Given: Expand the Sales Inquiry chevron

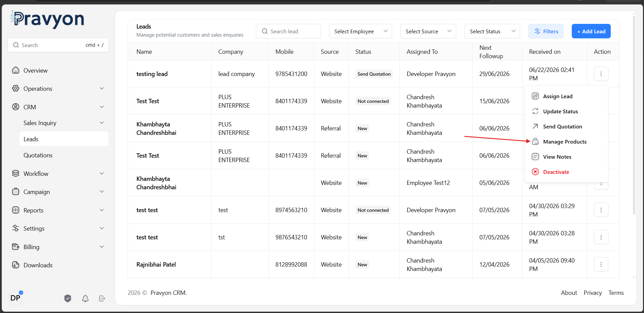Looking at the screenshot, I should (102, 123).
